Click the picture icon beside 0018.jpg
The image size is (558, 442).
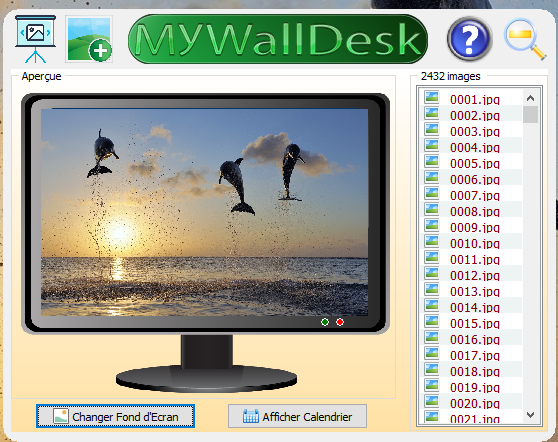click(432, 369)
